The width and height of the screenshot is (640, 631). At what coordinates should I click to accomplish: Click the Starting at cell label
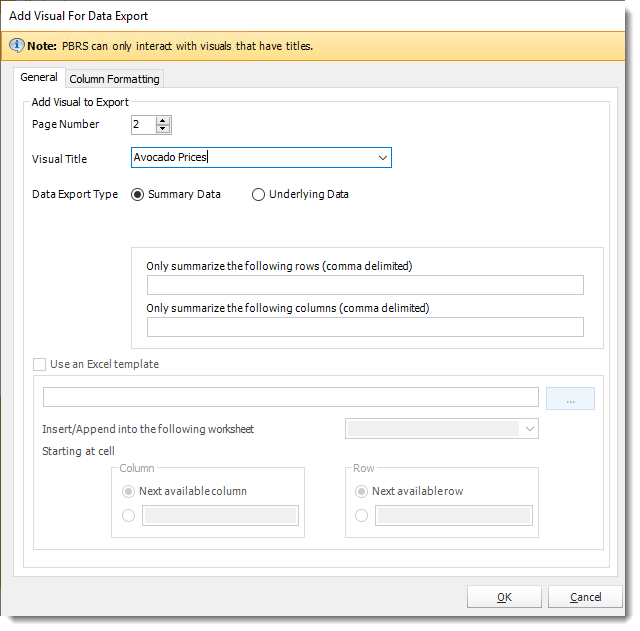point(78,451)
